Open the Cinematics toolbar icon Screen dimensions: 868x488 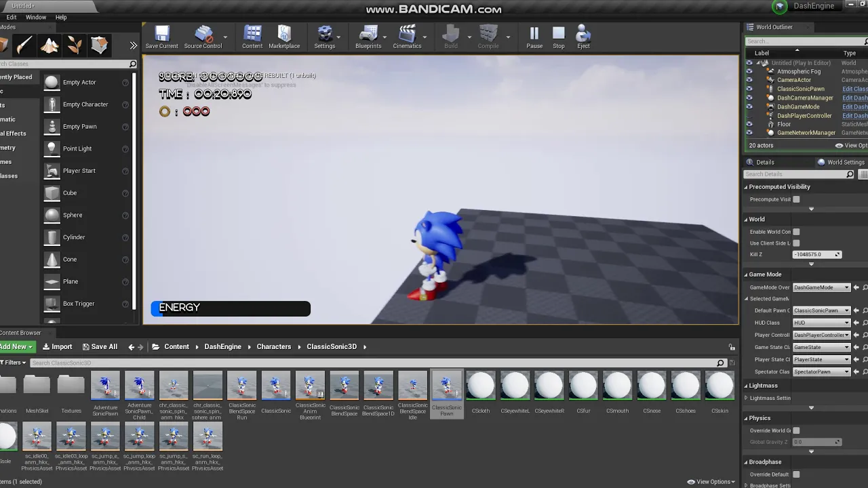coord(407,37)
